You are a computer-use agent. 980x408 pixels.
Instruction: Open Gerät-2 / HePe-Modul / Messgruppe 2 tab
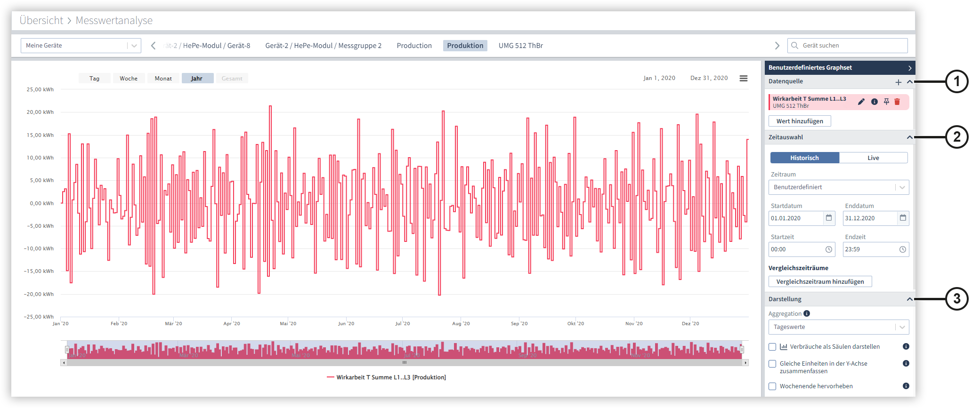pos(324,46)
